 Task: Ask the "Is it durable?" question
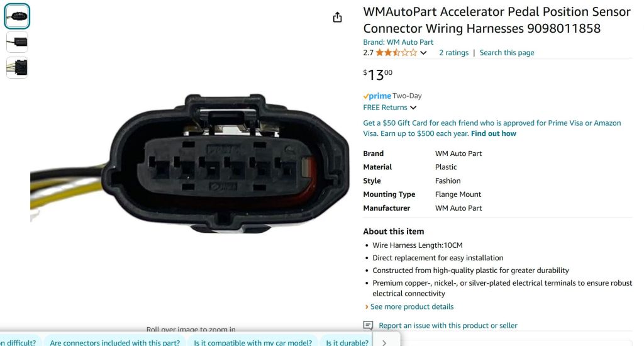[x=347, y=342]
